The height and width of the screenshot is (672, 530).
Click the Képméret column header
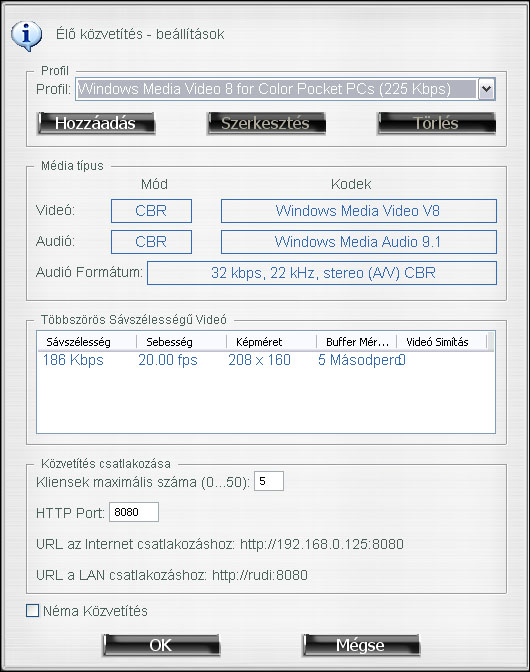272,342
